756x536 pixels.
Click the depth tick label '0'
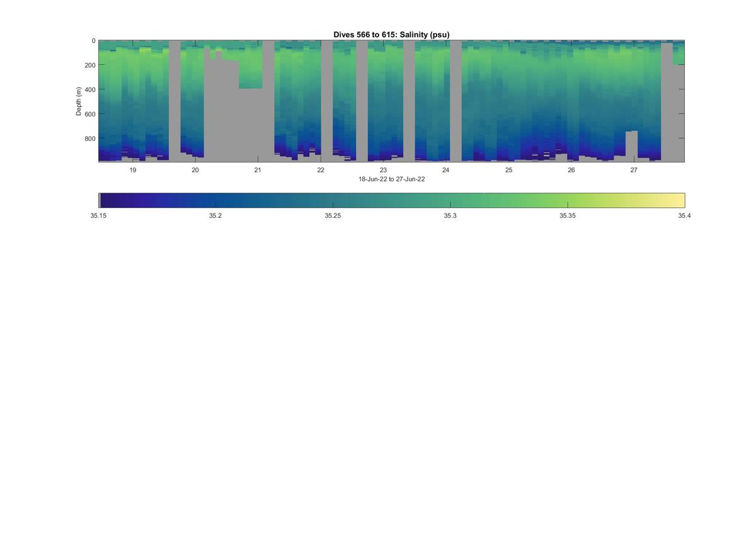93,41
